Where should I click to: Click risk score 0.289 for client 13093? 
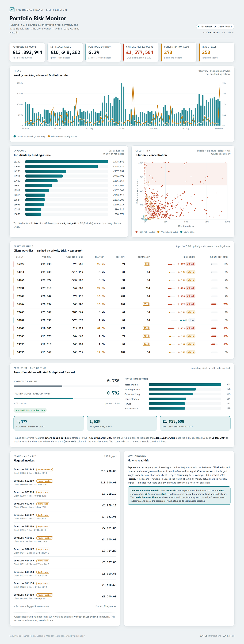pyautogui.click(x=181, y=344)
